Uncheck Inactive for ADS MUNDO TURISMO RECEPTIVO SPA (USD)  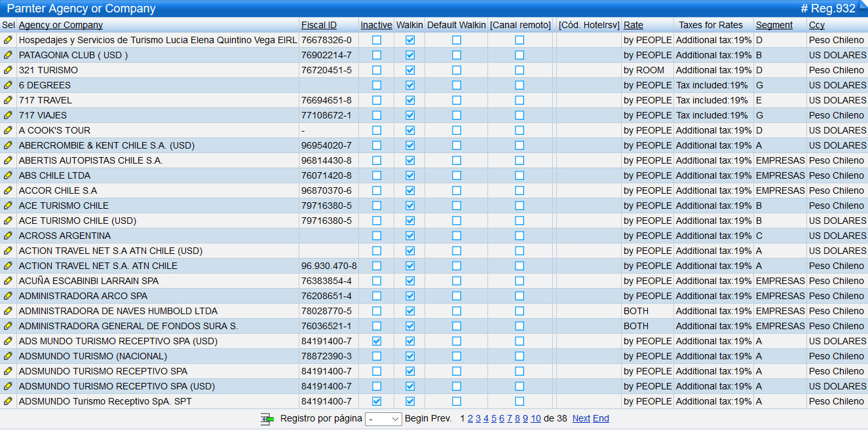click(x=377, y=341)
